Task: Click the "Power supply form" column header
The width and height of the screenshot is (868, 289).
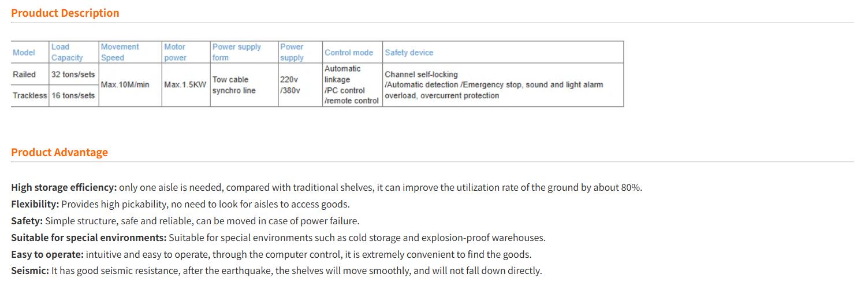Action: click(x=237, y=52)
